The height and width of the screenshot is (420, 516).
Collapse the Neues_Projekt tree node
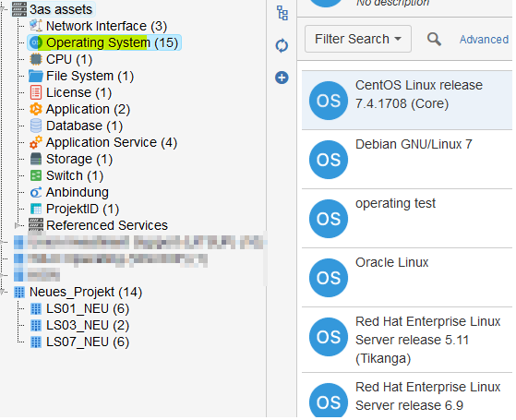(4, 292)
